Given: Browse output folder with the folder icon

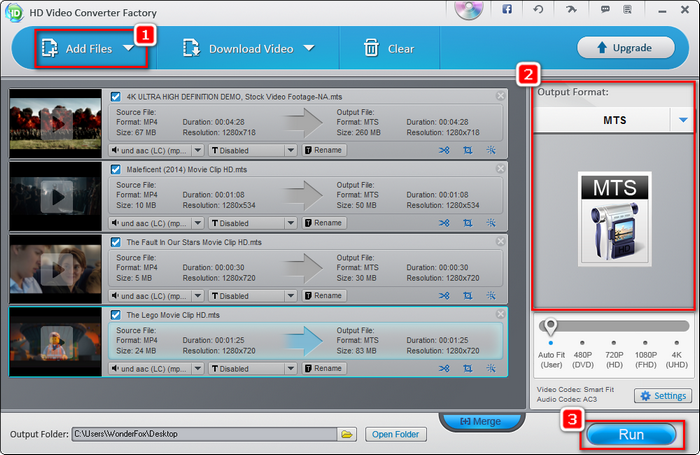Looking at the screenshot, I should point(347,434).
